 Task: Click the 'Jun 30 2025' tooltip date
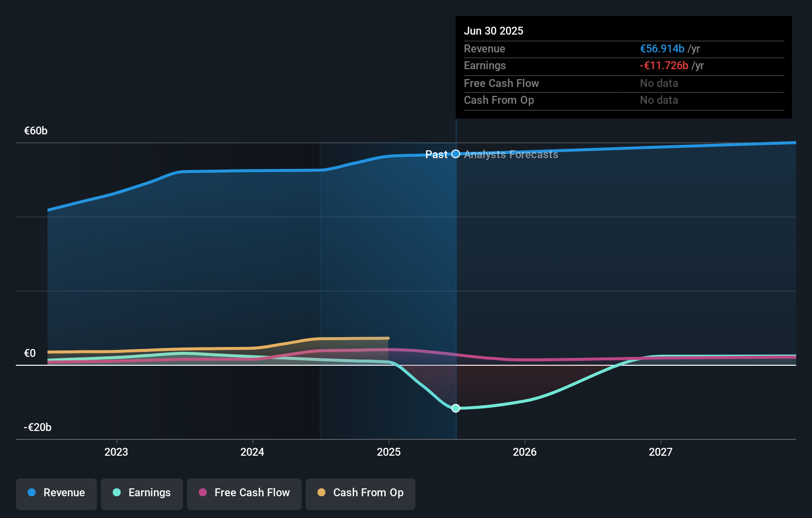(494, 31)
